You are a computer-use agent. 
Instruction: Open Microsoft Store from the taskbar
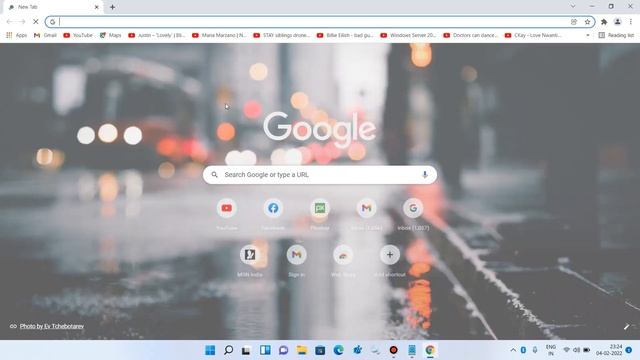(x=320, y=350)
